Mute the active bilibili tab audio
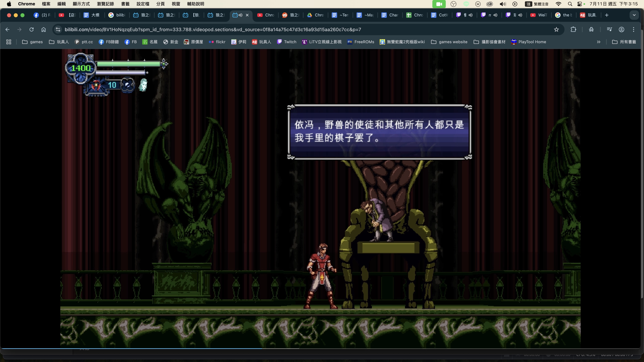 (240, 15)
